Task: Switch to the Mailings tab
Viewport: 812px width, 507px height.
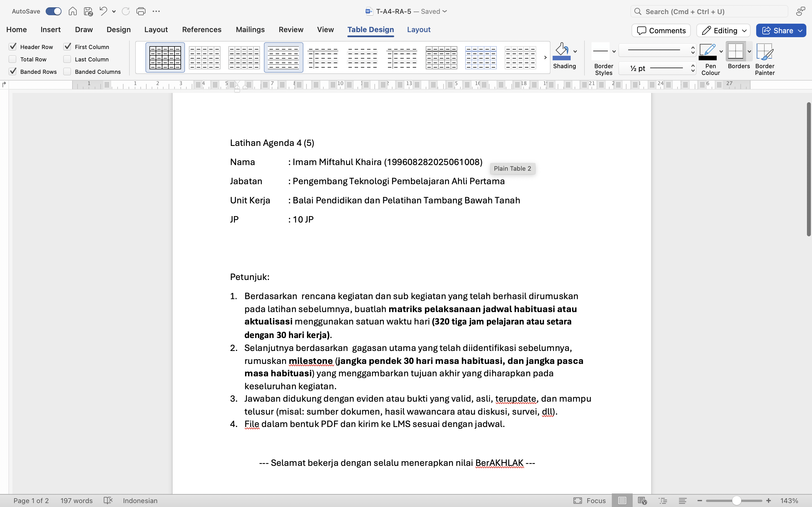Action: click(250, 30)
